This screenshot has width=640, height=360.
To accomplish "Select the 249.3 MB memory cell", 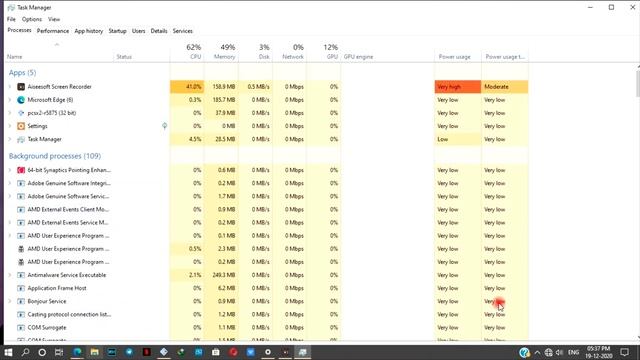I will pos(221,275).
